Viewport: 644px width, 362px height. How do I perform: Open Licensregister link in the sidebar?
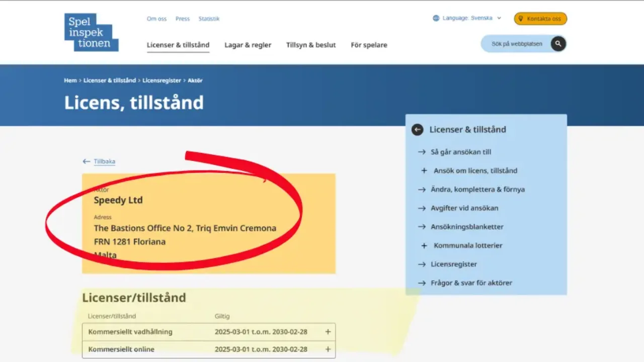[454, 264]
